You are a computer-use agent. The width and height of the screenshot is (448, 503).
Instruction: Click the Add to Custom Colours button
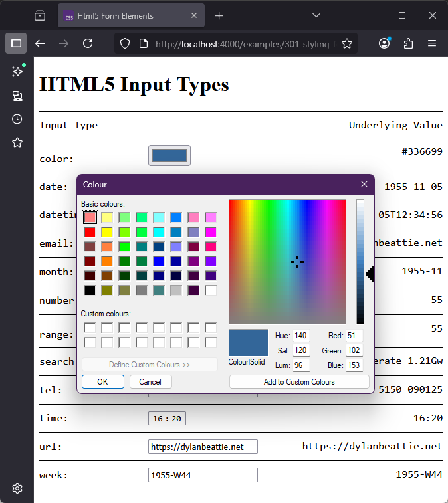(x=299, y=382)
